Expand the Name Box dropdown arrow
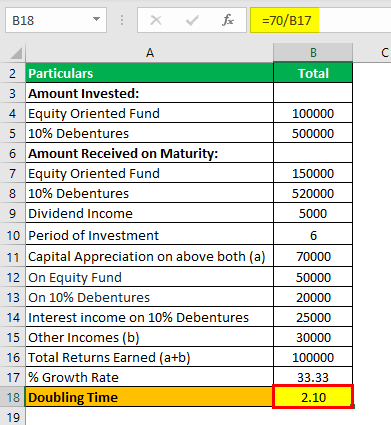 pyautogui.click(x=96, y=19)
